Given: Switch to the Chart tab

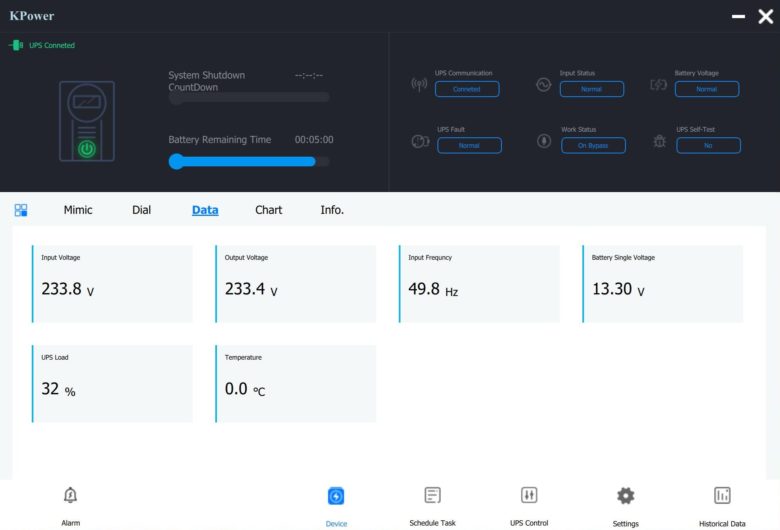Looking at the screenshot, I should pos(269,210).
